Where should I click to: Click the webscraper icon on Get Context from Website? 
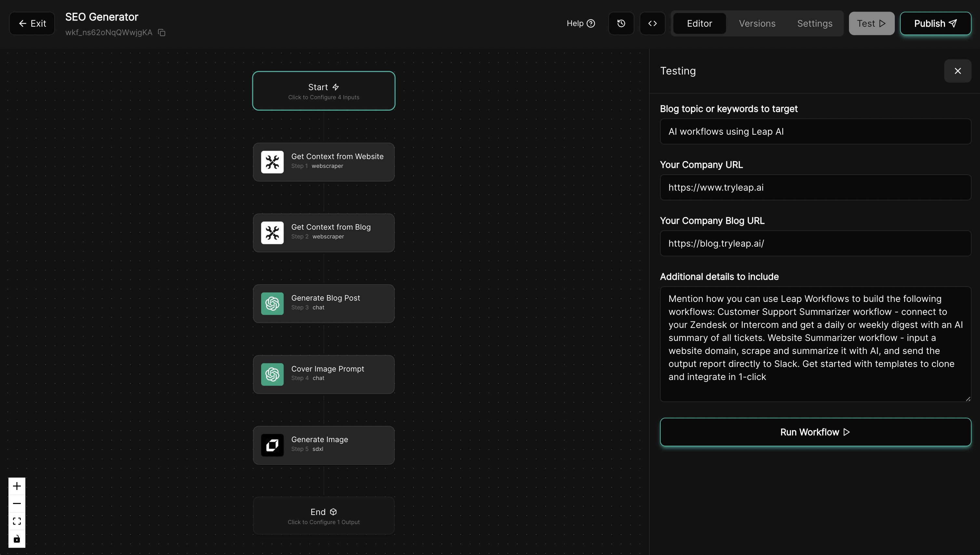tap(272, 162)
